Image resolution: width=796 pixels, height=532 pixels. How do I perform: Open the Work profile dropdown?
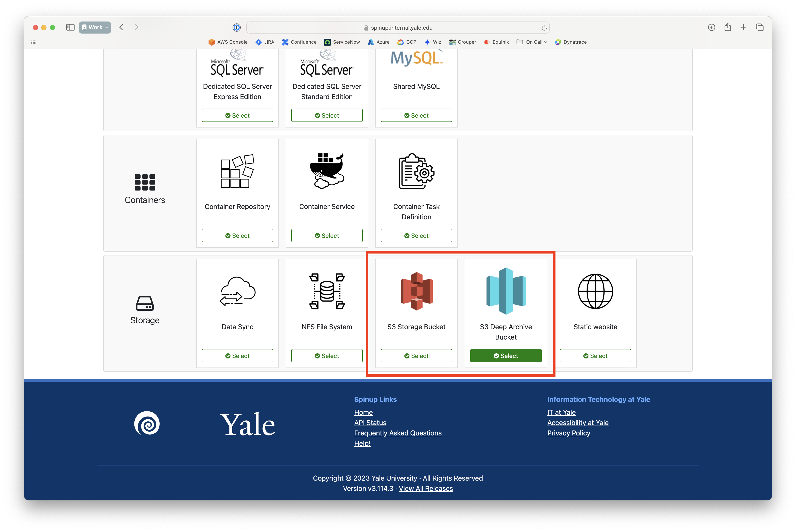(x=95, y=28)
